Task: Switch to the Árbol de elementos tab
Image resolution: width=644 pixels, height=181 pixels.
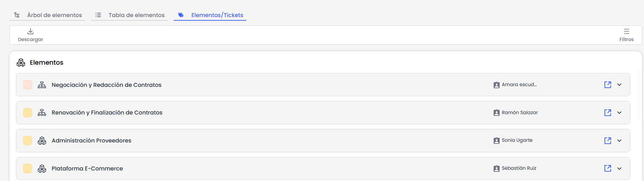Action: coord(54,15)
